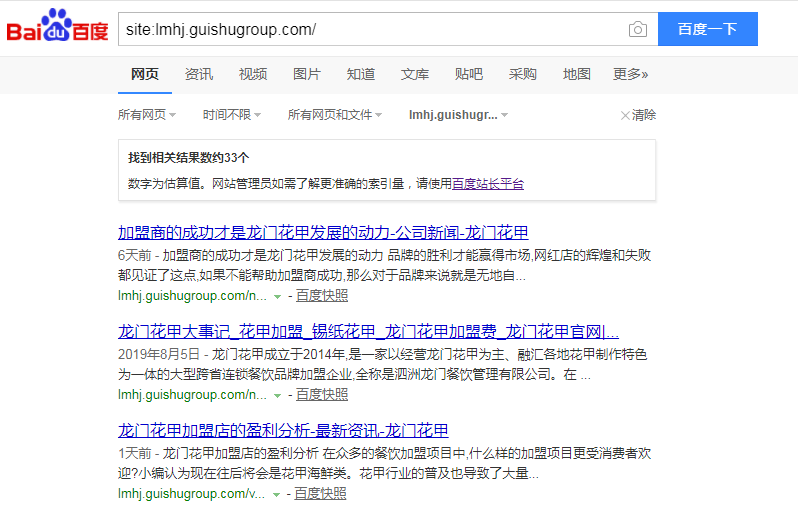
Task: Switch to the 资讯 tab
Action: click(199, 74)
